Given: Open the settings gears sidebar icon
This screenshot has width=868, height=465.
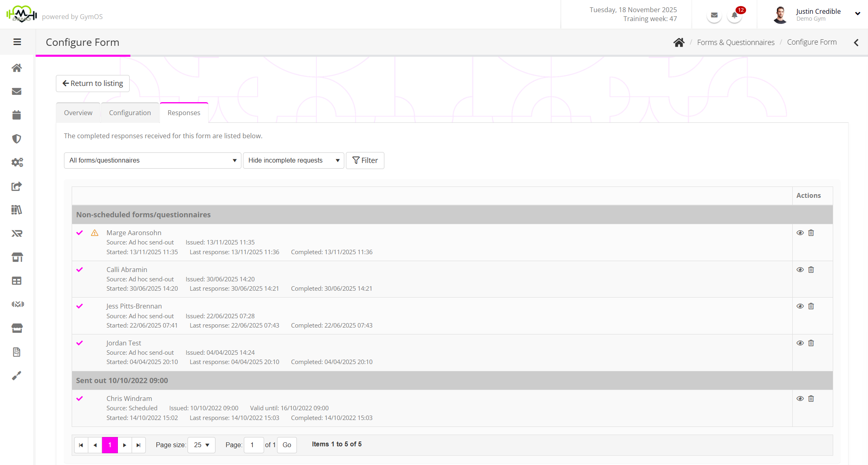Looking at the screenshot, I should [17, 163].
